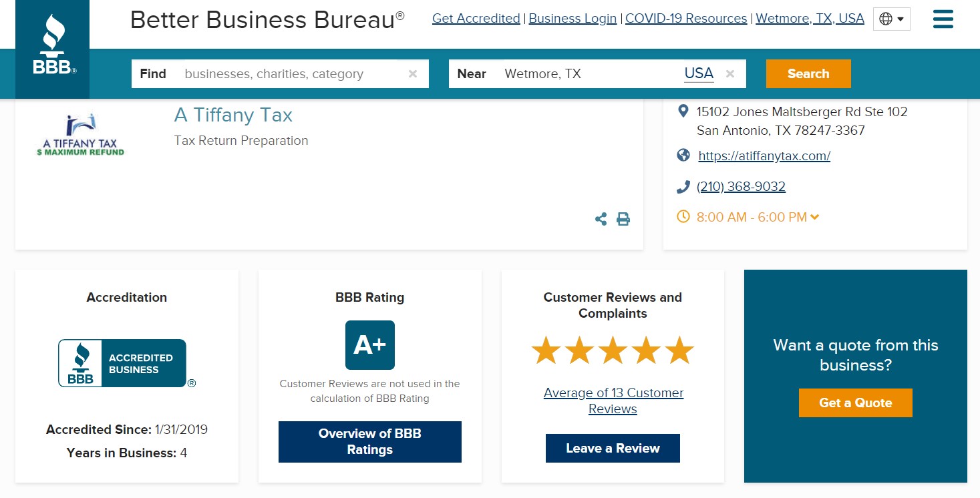This screenshot has height=498, width=980.
Task: Click the five-star rating
Action: click(613, 351)
